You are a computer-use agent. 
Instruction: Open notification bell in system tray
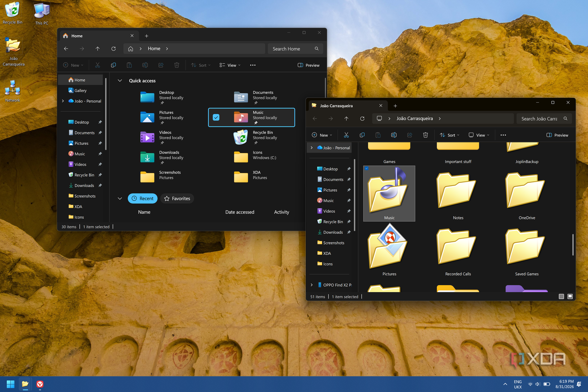tap(579, 384)
